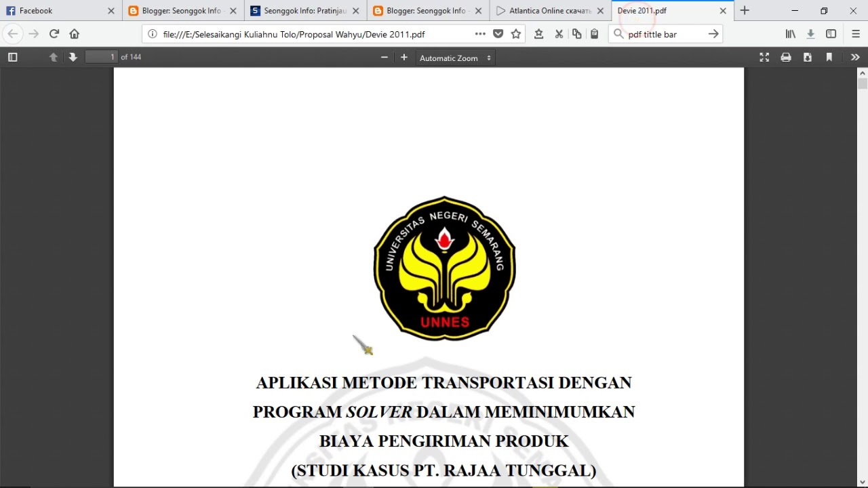Go to previous PDF page
868x488 pixels.
[54, 58]
